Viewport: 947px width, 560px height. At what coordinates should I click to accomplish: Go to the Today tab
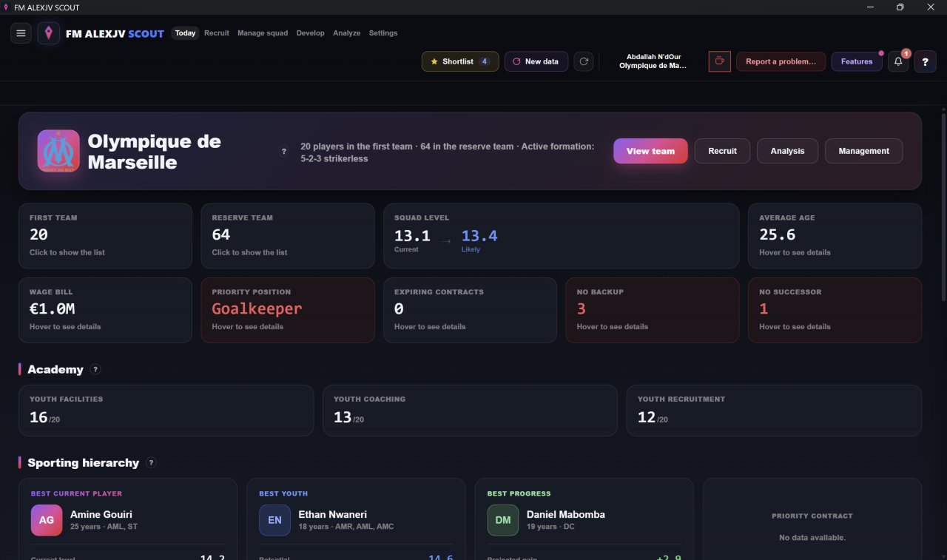tap(186, 33)
